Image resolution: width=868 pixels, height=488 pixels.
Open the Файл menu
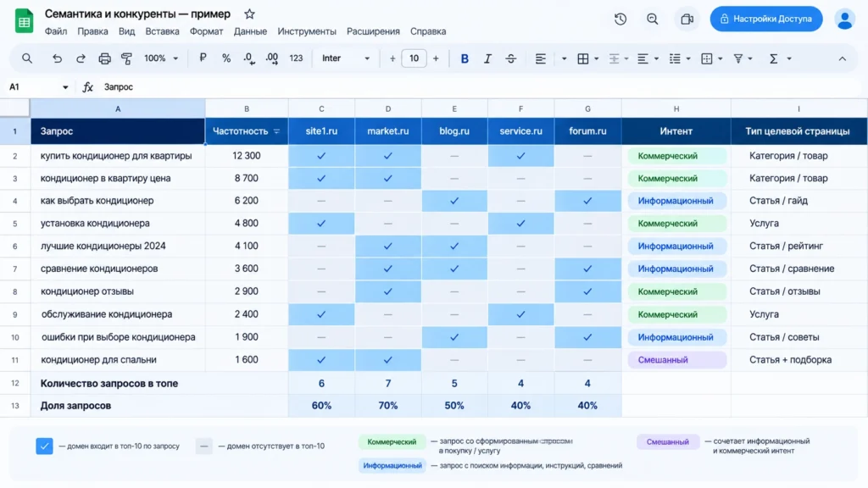click(56, 31)
